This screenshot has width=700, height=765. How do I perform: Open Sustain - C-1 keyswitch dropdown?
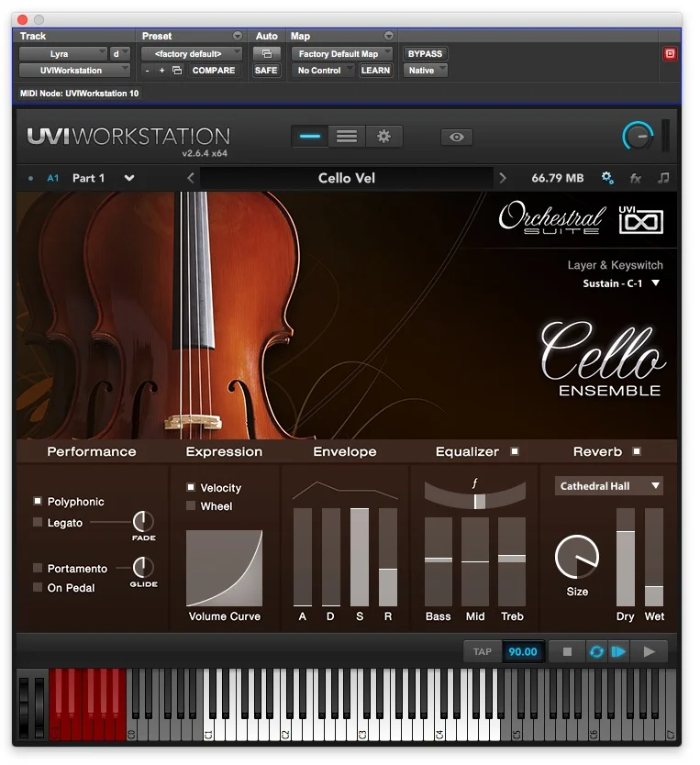pyautogui.click(x=621, y=283)
